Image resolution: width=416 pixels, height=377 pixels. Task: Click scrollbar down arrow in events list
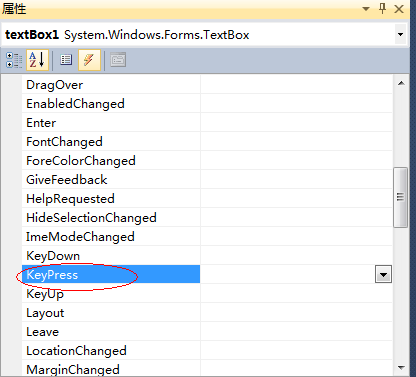coord(401,368)
